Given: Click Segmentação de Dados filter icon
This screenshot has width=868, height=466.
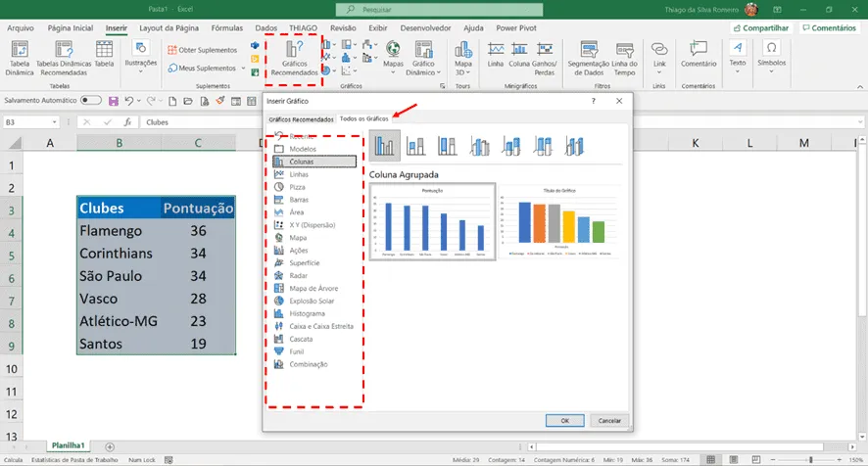Looking at the screenshot, I should (589, 58).
